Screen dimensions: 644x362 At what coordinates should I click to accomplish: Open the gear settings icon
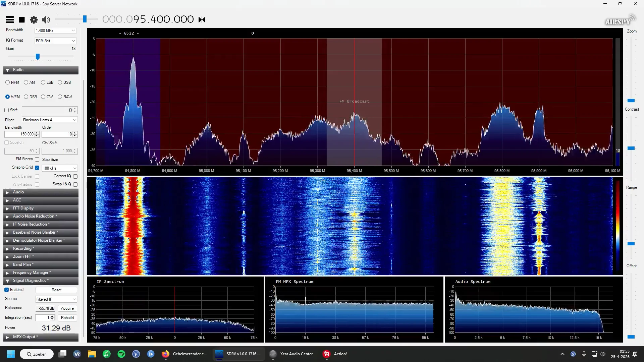pos(34,20)
